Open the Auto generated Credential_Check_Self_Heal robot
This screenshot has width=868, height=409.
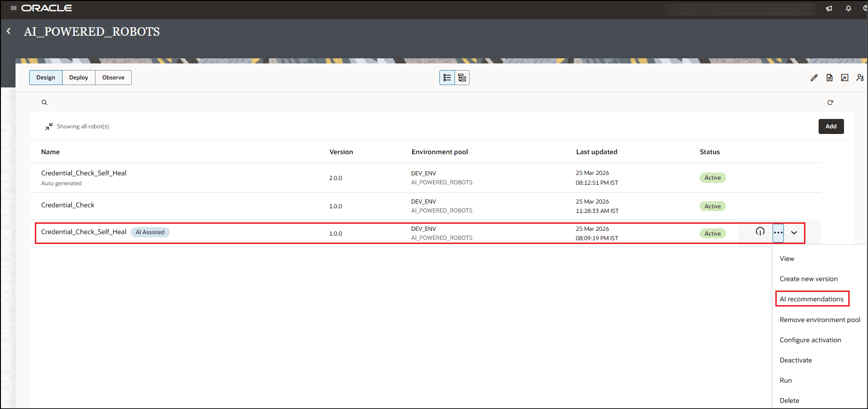[x=84, y=173]
